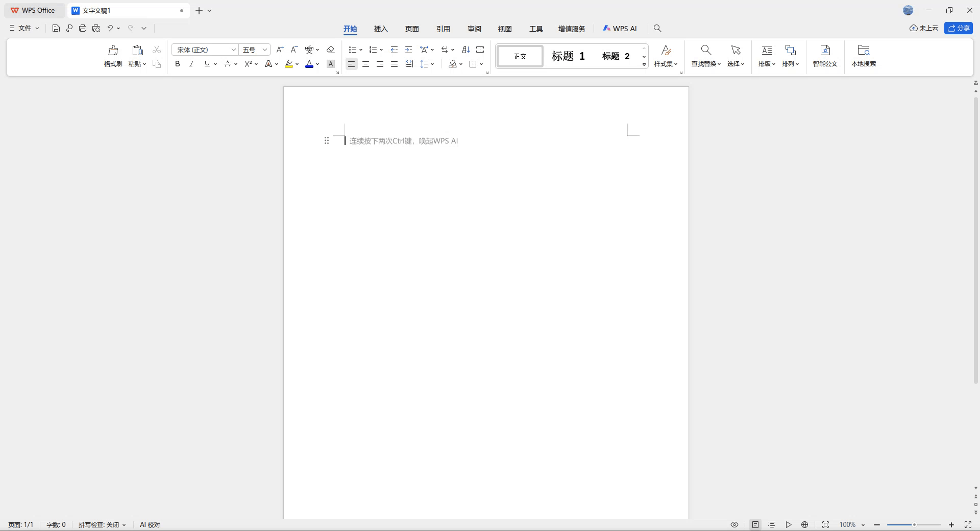Switch to the 插入 (Insert) tab
The image size is (980, 531).
[381, 29]
